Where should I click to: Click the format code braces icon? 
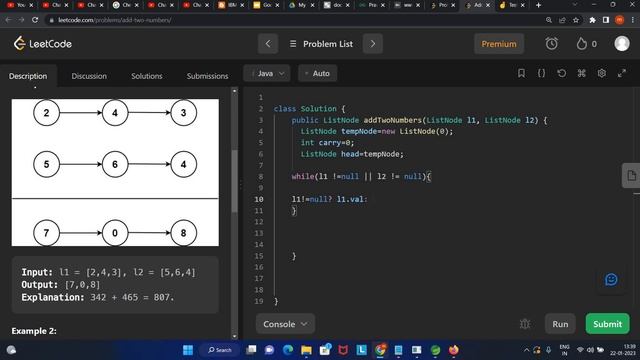tap(541, 73)
